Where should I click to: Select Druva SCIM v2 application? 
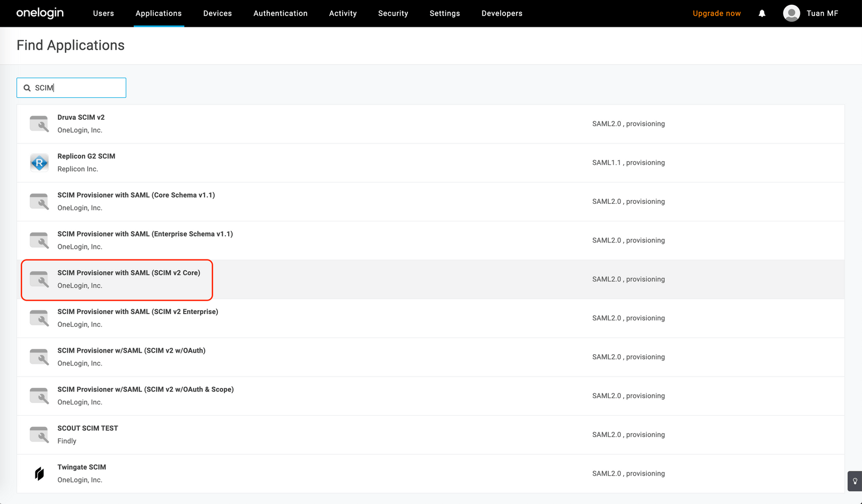click(430, 124)
